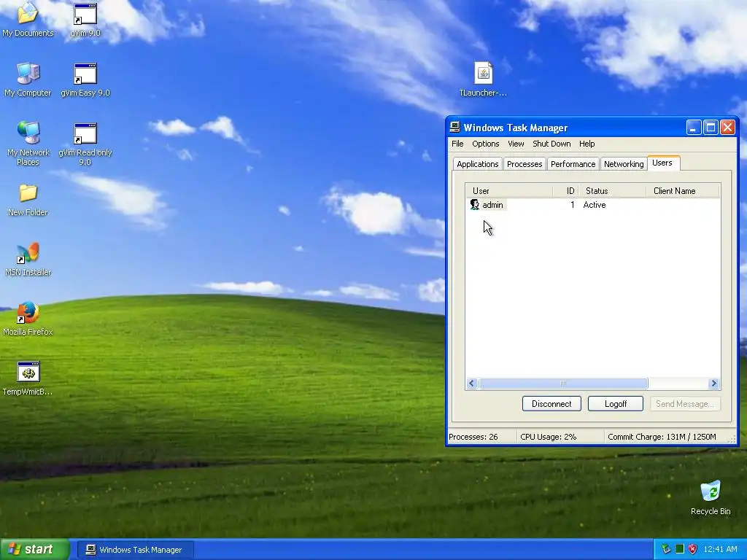Open the gVim 9.0 desktop shortcut
The image size is (747, 560).
[85, 19]
